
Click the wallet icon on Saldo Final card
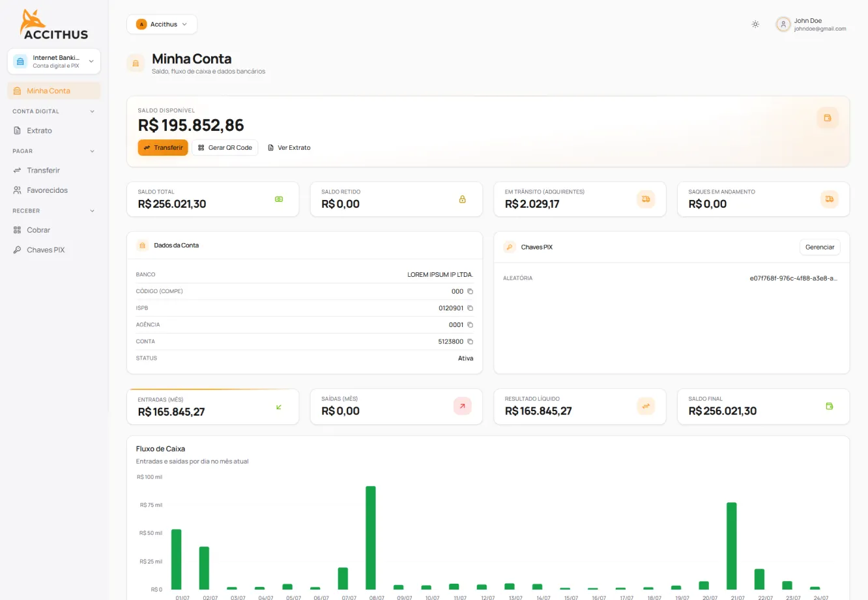pos(830,406)
